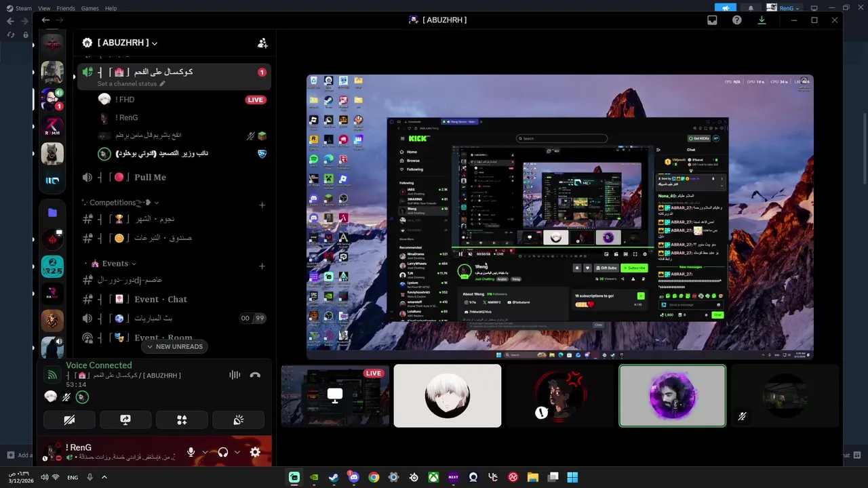Image resolution: width=868 pixels, height=488 pixels.
Task: Open Xbox app from the taskbar
Action: (x=433, y=477)
